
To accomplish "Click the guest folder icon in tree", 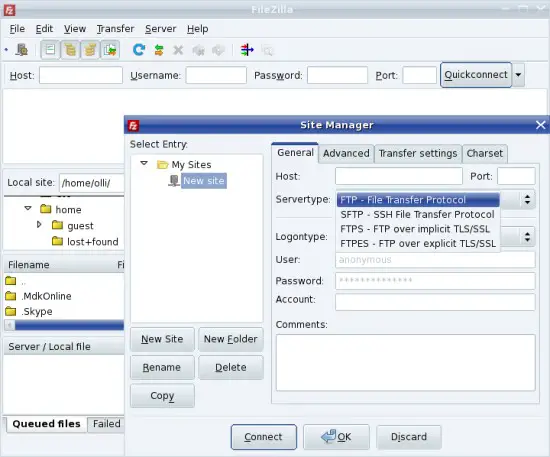I will [57, 225].
